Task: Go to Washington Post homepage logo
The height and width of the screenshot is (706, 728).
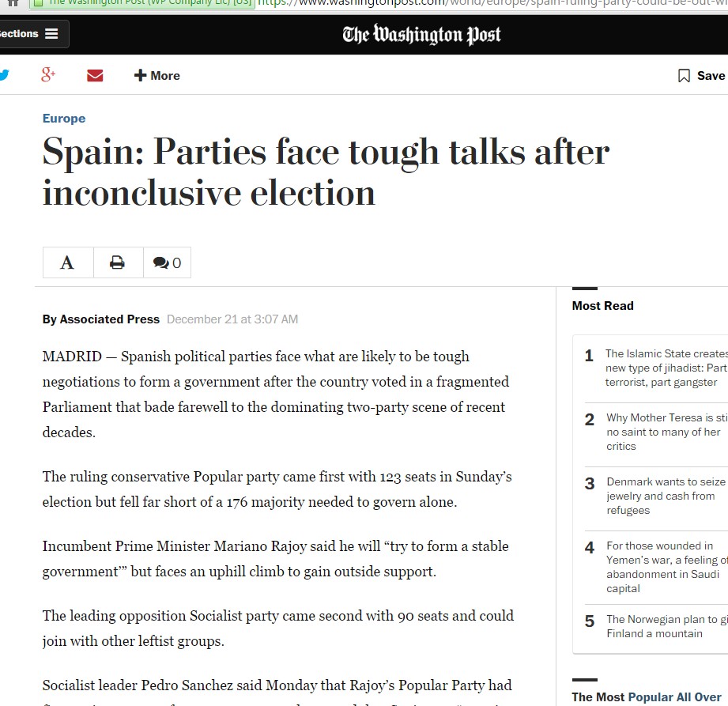Action: (x=421, y=35)
